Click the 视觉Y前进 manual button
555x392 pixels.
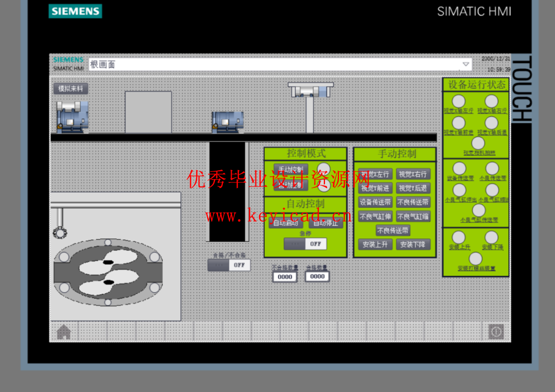click(375, 188)
